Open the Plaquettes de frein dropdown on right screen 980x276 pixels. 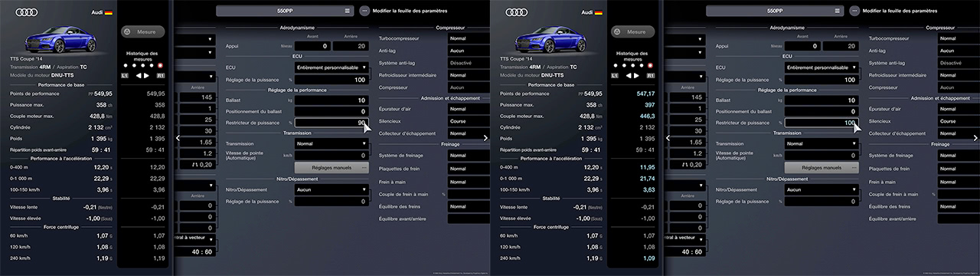click(959, 169)
